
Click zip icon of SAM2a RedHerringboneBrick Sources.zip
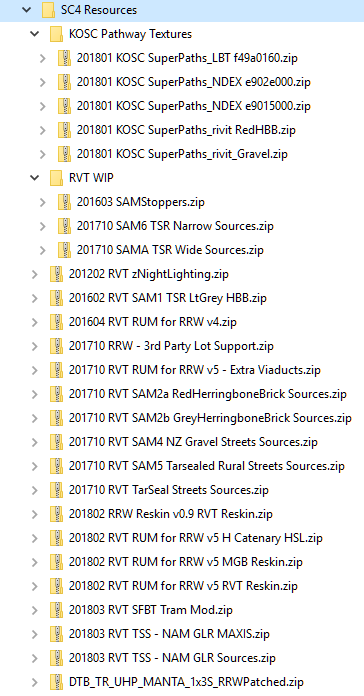(56, 394)
